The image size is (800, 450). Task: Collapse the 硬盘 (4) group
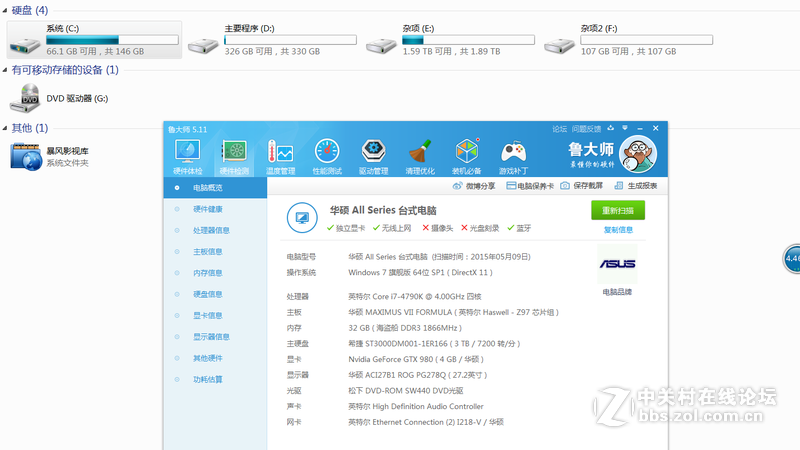click(5, 11)
